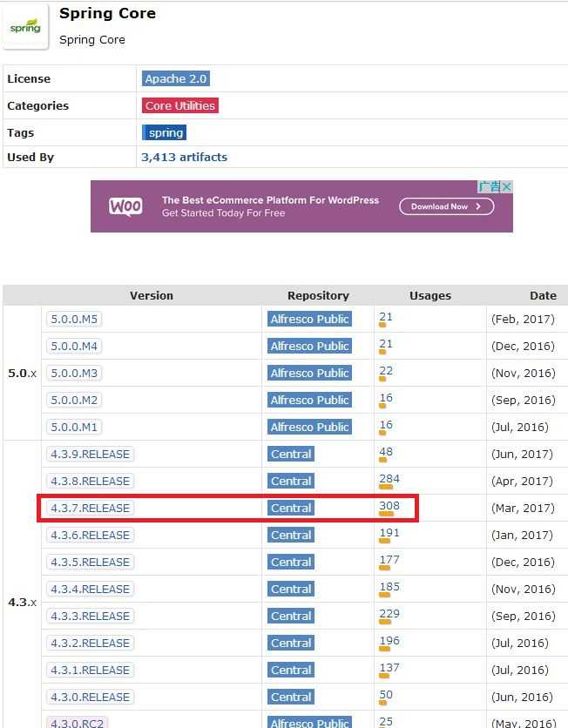568x728 pixels.
Task: Click the Version column header
Action: point(152,295)
